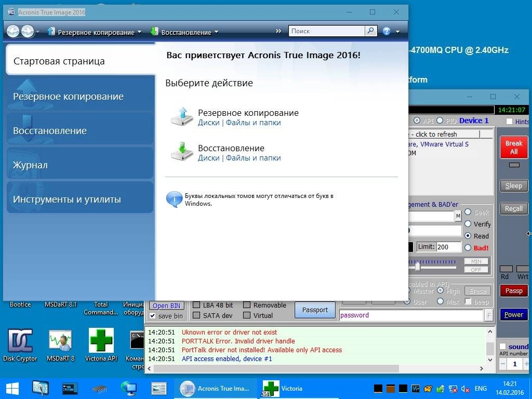Click MSDaRT 8 desktop icon
This screenshot has width=532, height=399.
point(60,345)
